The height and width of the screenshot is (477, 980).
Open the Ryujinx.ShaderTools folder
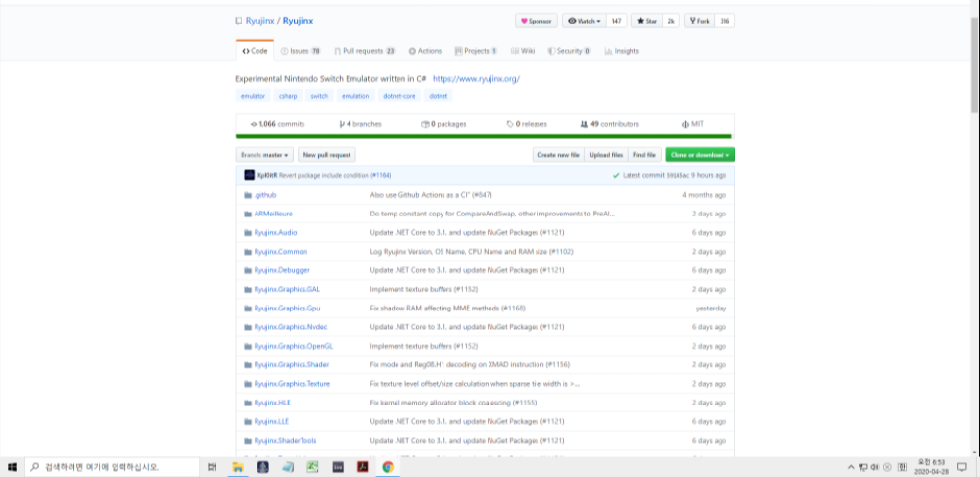coord(285,440)
